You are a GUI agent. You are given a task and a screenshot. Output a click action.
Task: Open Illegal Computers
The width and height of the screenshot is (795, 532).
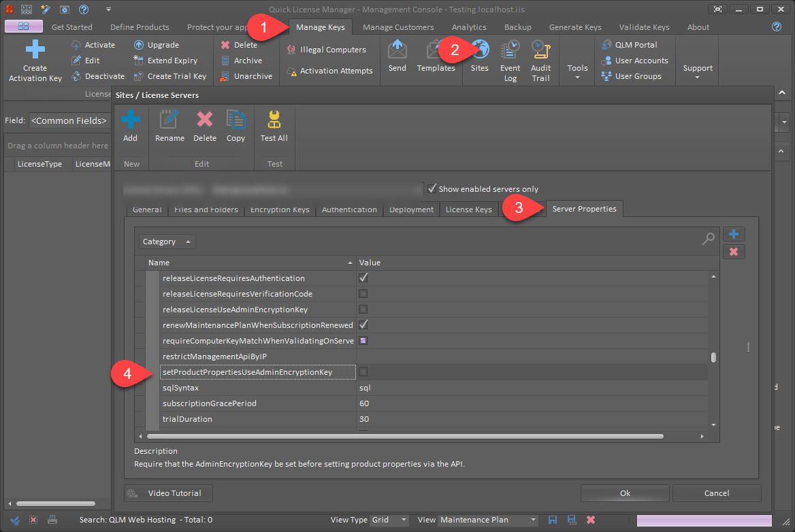pyautogui.click(x=327, y=50)
